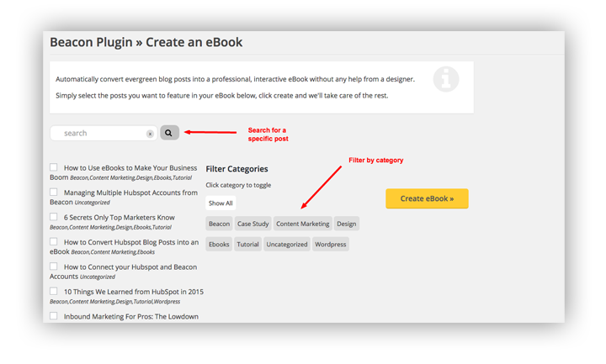The width and height of the screenshot is (606, 364).
Task: Focus the search input field
Action: tap(104, 133)
